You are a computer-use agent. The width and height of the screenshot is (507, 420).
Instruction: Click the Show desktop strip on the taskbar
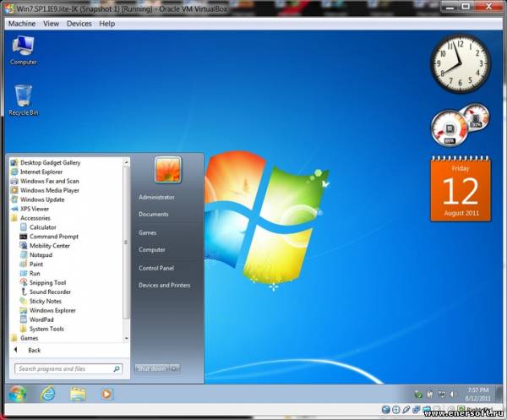pyautogui.click(x=499, y=394)
